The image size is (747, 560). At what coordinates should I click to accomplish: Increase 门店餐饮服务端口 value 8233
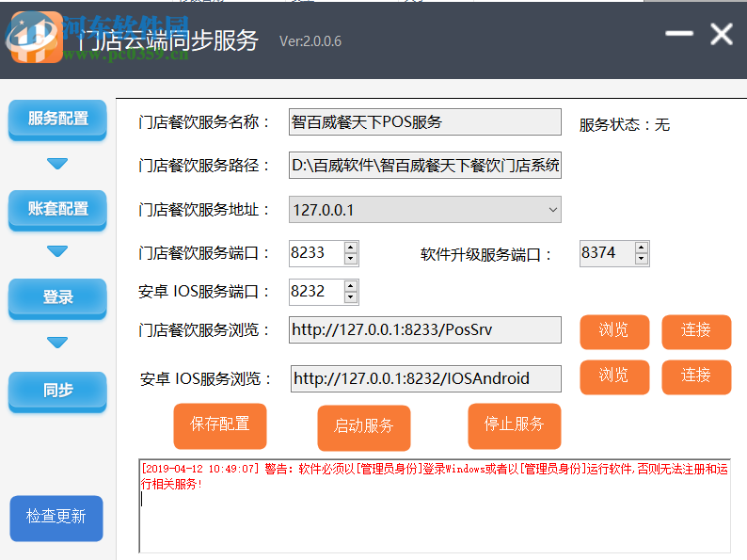351,248
